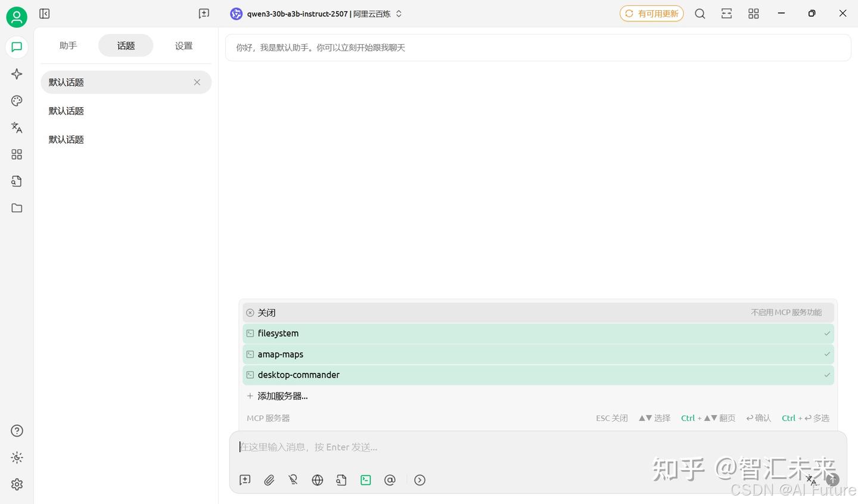Open the sparkle agents icon in sidebar

pos(17,74)
